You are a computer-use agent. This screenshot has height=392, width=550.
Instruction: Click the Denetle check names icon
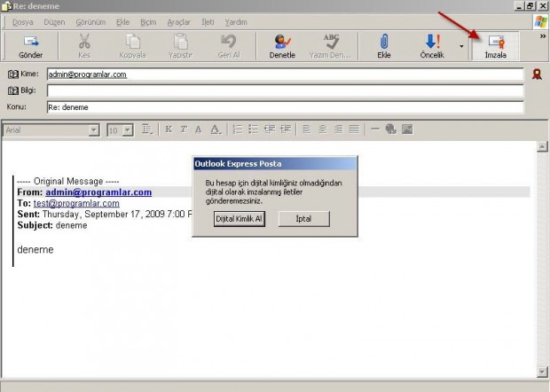pos(282,42)
